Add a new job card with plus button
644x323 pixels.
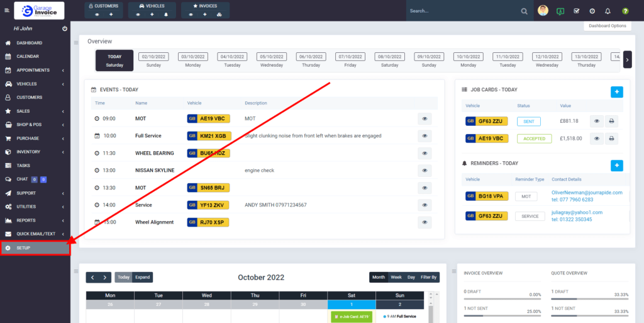tap(617, 92)
